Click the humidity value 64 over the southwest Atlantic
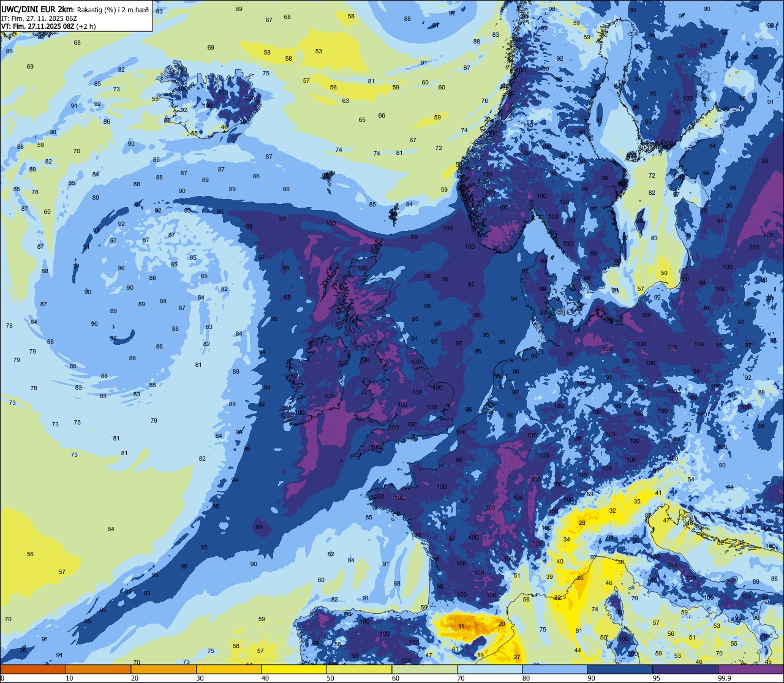This screenshot has width=784, height=683. 111,529
